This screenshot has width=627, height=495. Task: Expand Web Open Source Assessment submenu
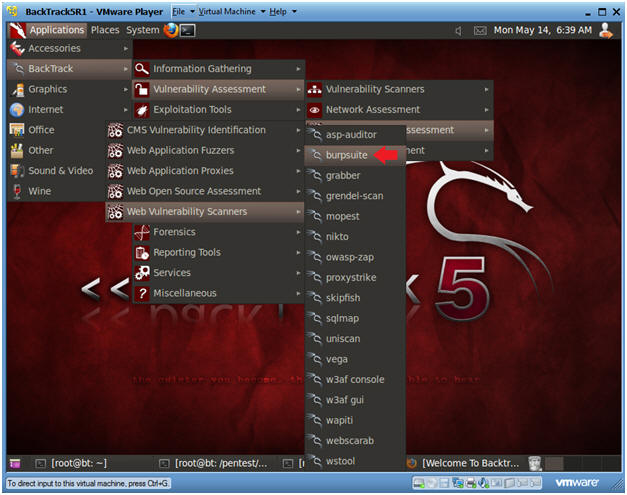click(x=204, y=191)
